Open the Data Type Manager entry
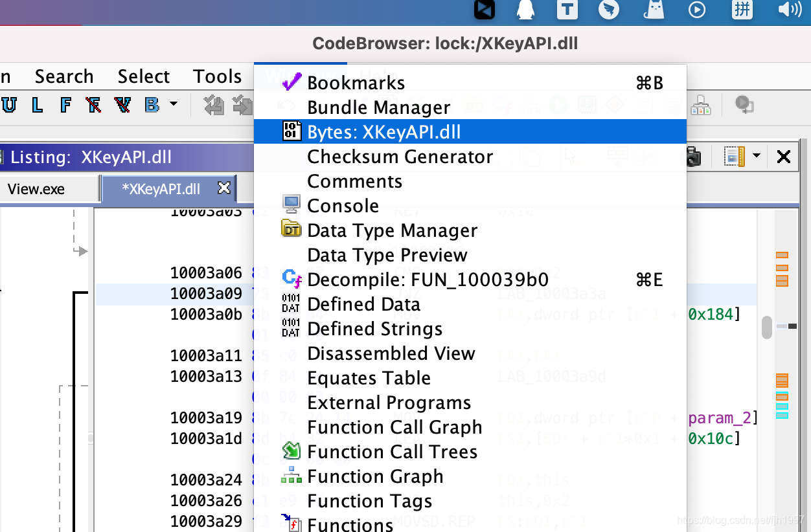Image resolution: width=811 pixels, height=532 pixels. tap(470, 230)
